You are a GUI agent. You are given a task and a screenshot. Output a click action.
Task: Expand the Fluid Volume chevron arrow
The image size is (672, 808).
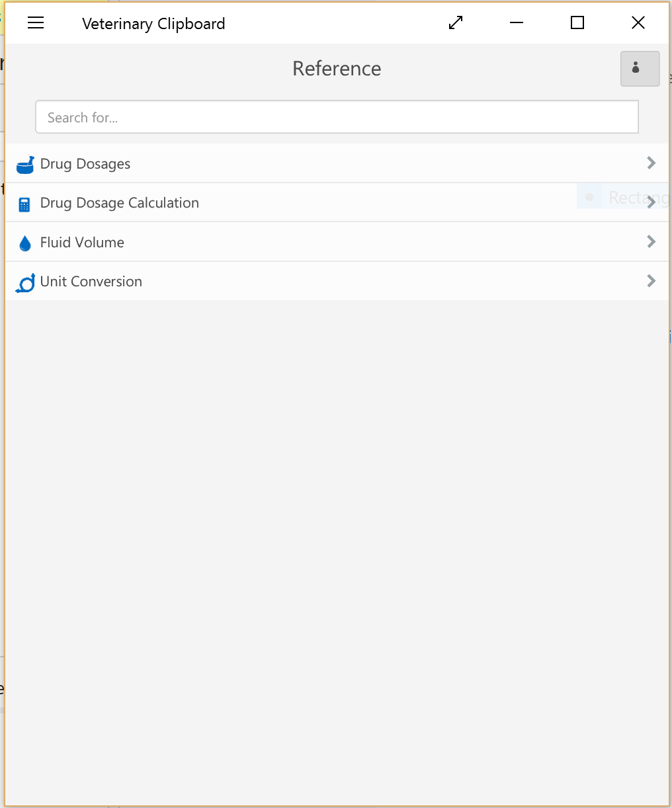click(x=651, y=241)
